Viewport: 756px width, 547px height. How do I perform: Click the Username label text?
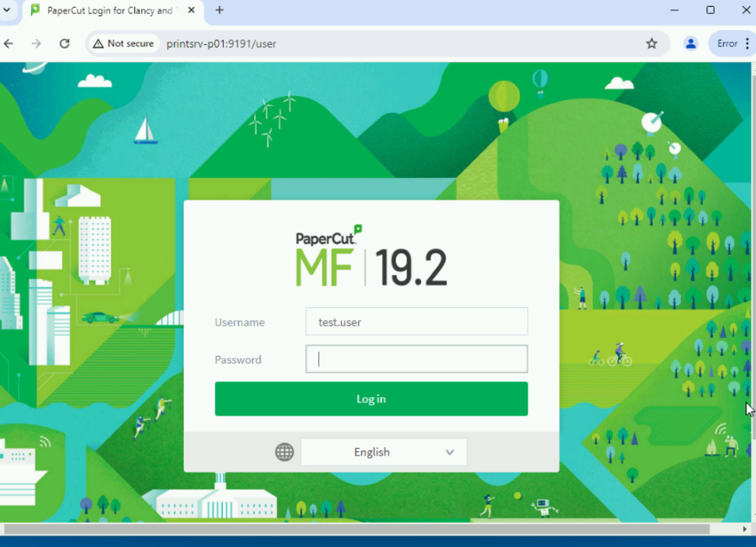pyautogui.click(x=240, y=323)
